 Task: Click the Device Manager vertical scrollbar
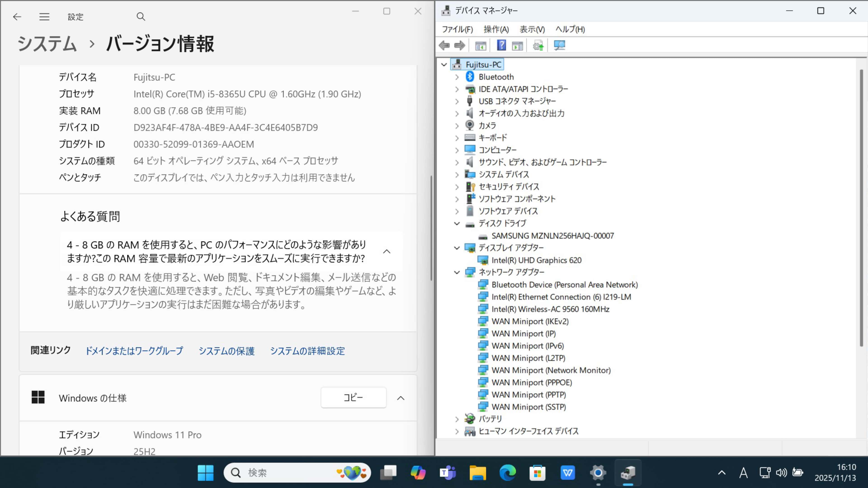pyautogui.click(x=861, y=209)
